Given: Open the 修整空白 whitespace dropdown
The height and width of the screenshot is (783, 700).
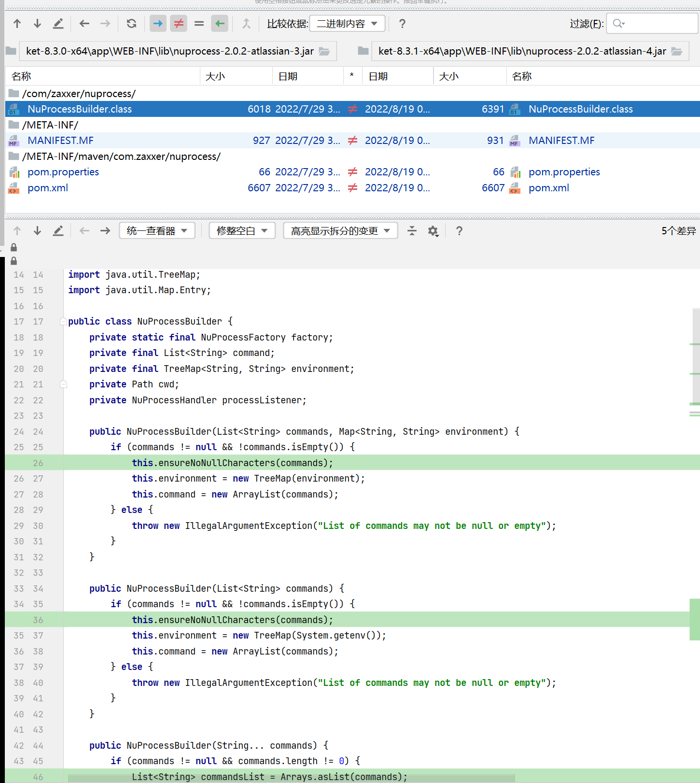Looking at the screenshot, I should pyautogui.click(x=242, y=231).
